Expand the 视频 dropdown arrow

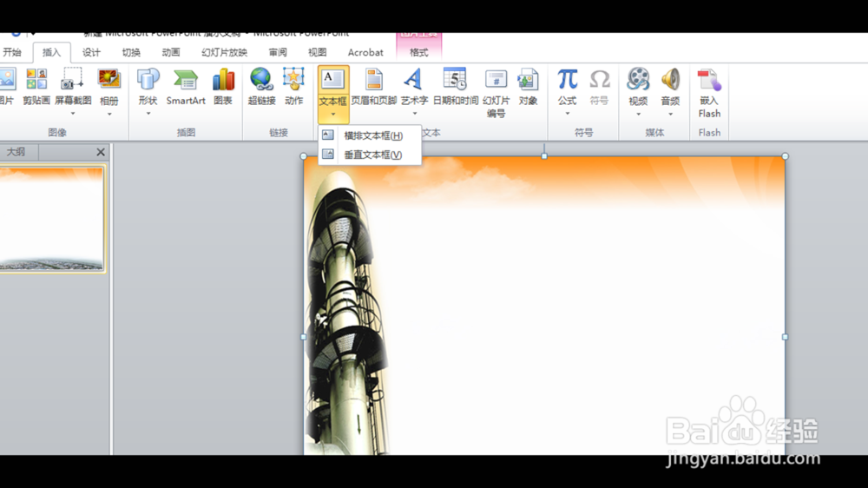638,114
